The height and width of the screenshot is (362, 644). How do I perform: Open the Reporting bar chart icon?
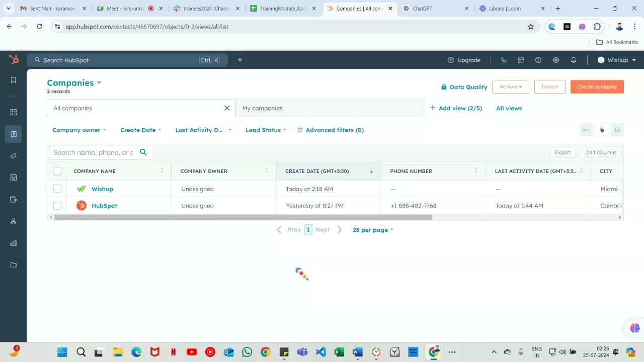(x=14, y=243)
